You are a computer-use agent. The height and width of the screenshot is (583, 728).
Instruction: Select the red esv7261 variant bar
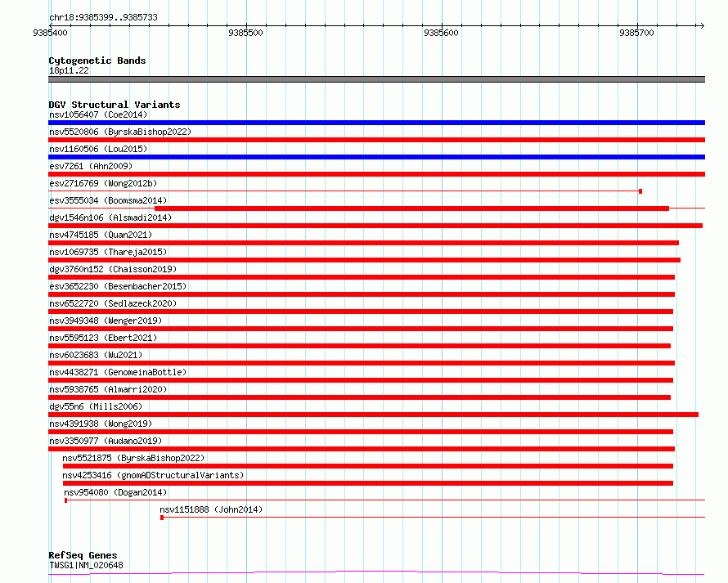pyautogui.click(x=376, y=174)
